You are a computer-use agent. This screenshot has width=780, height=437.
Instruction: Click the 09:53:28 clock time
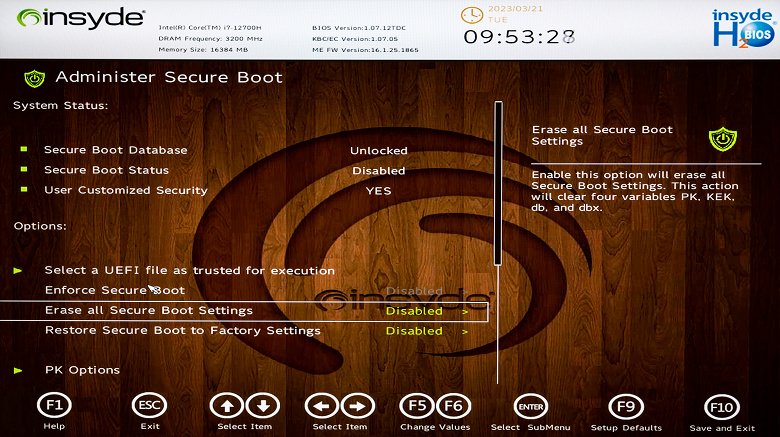(520, 36)
